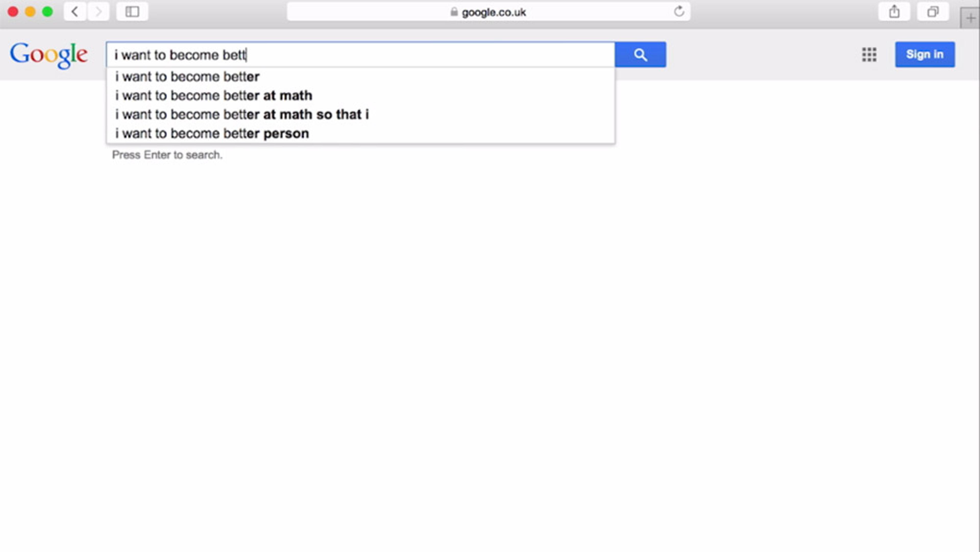980x552 pixels.
Task: Click the back navigation arrow
Action: coord(75,11)
